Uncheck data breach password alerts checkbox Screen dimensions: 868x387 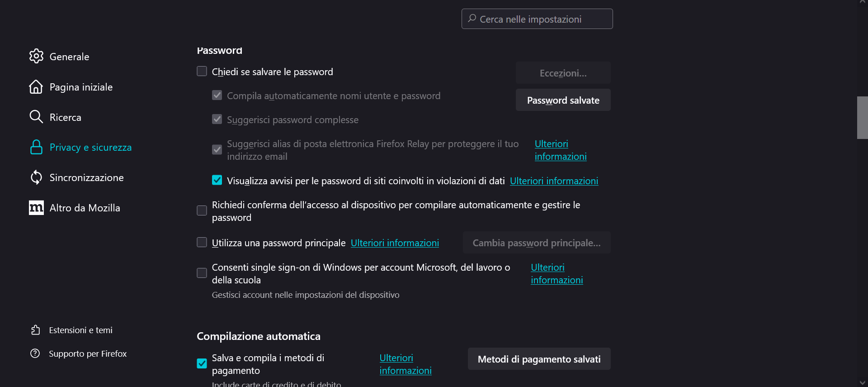click(x=217, y=180)
